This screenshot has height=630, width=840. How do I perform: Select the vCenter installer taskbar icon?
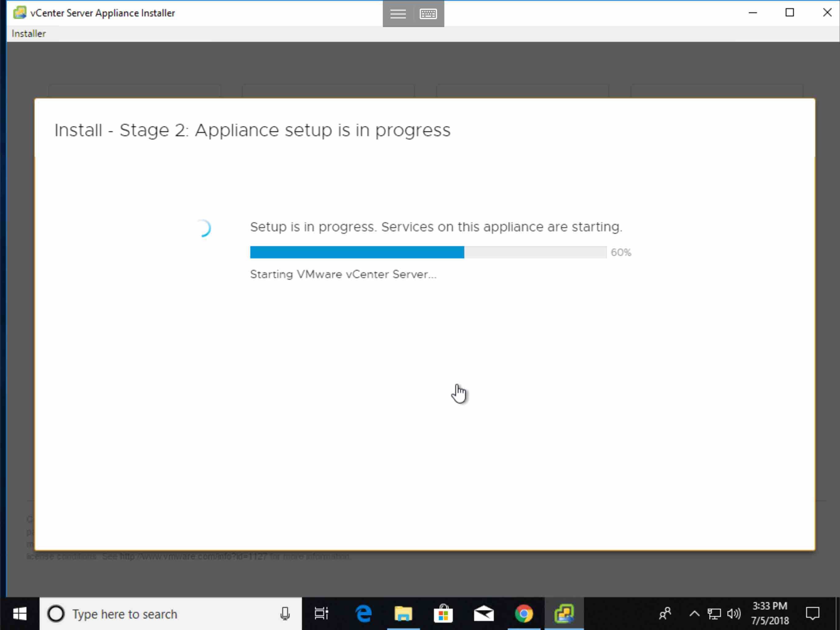click(x=564, y=614)
